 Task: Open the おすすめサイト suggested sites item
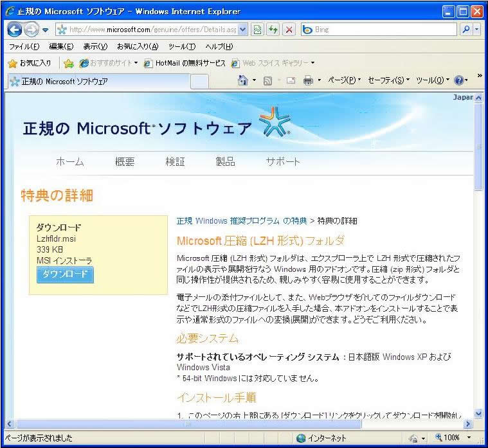[x=108, y=63]
